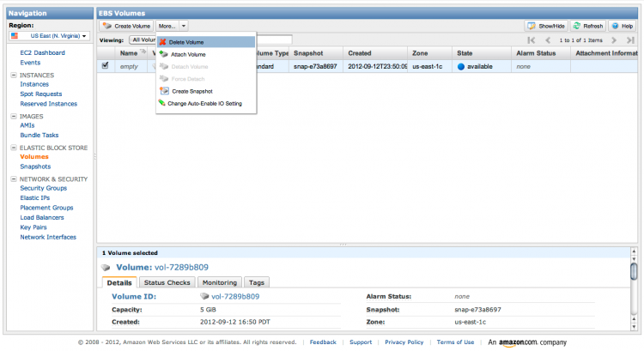Uncheck the 'empty' volume row checkbox

point(105,65)
